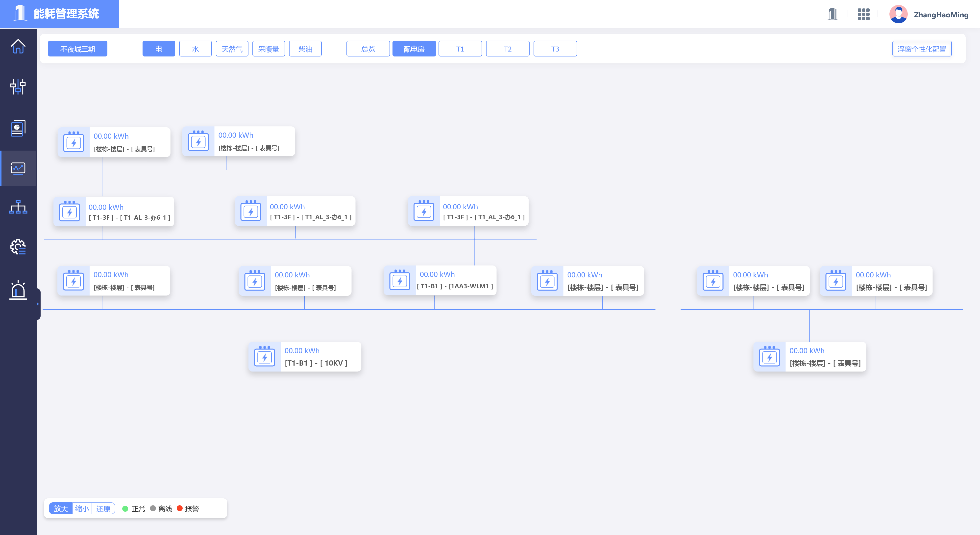The image size is (980, 535).
Task: Open the home icon in sidebar
Action: (18, 47)
